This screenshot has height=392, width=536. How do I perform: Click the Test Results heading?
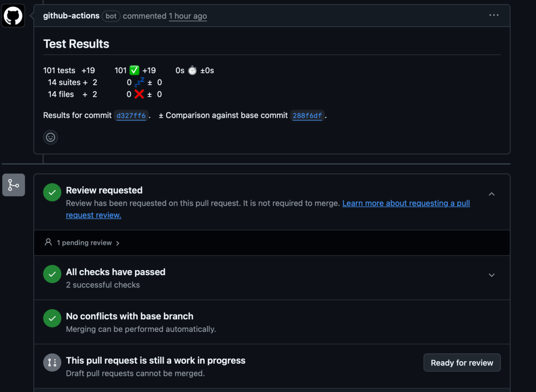click(x=76, y=44)
